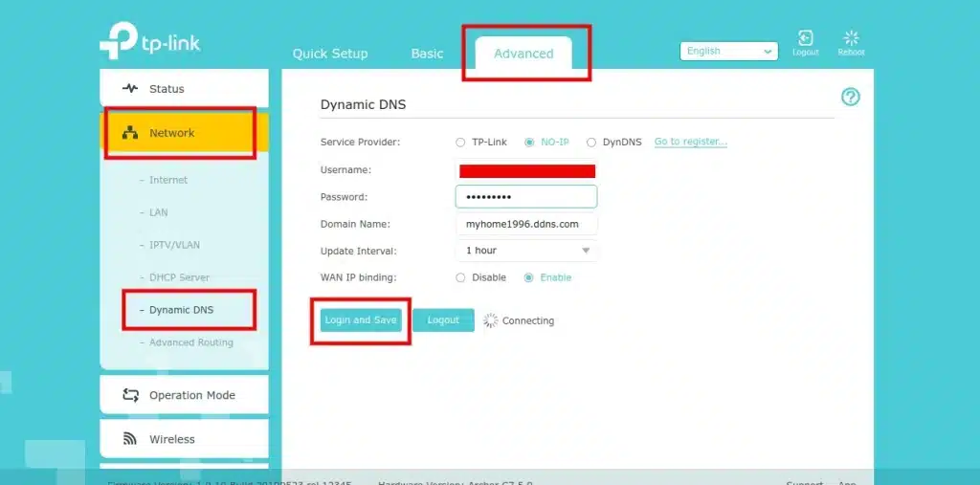Follow the Go to register link
The width and height of the screenshot is (980, 485).
(690, 142)
